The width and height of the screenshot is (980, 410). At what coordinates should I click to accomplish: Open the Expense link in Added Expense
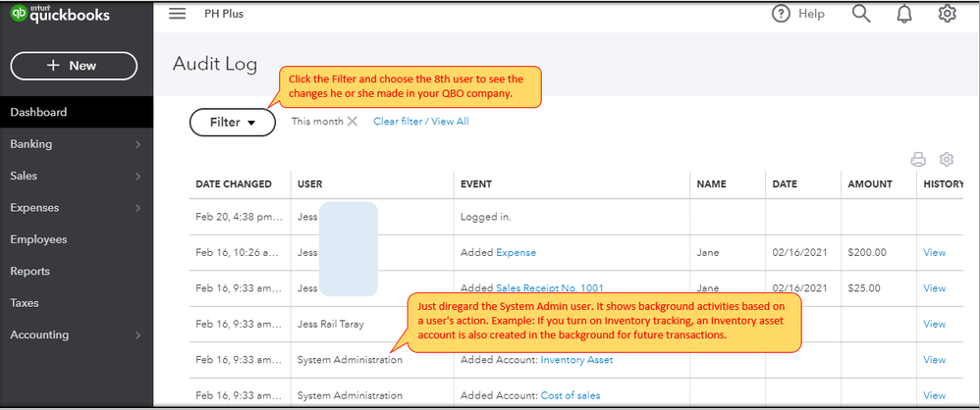coord(517,253)
